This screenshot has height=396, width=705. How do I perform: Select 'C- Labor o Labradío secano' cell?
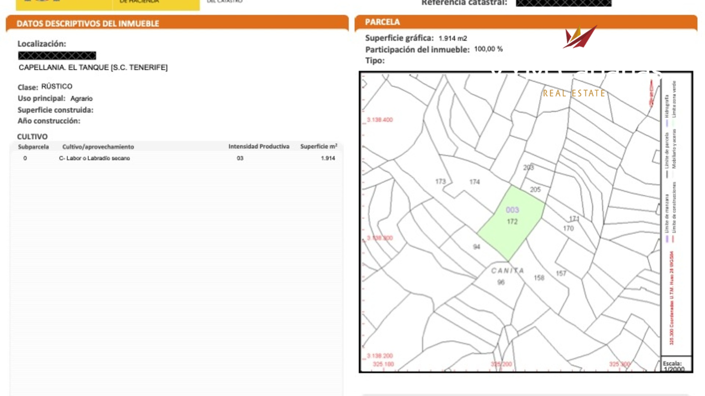click(x=94, y=158)
